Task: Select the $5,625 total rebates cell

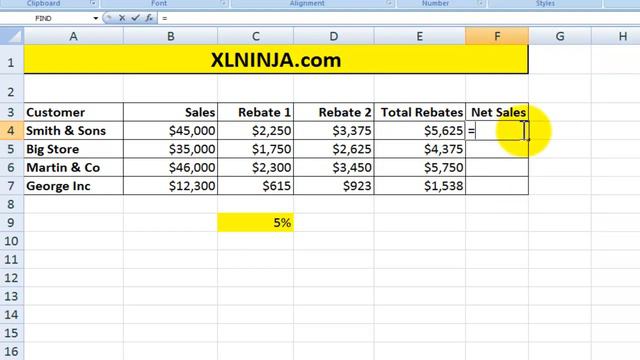Action: click(420, 131)
